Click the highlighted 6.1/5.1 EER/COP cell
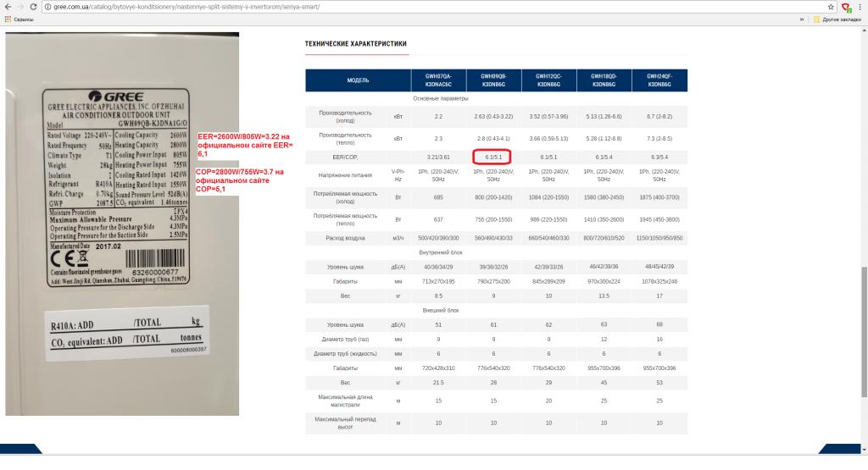Image resolution: width=868 pixels, height=470 pixels. [x=493, y=157]
